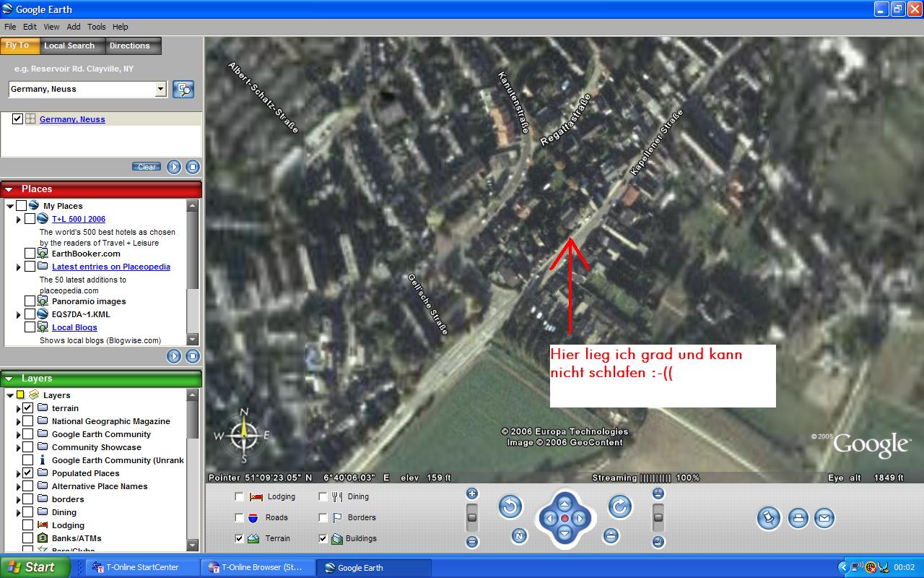This screenshot has height=578, width=924.
Task: Open the View menu
Action: [51, 27]
